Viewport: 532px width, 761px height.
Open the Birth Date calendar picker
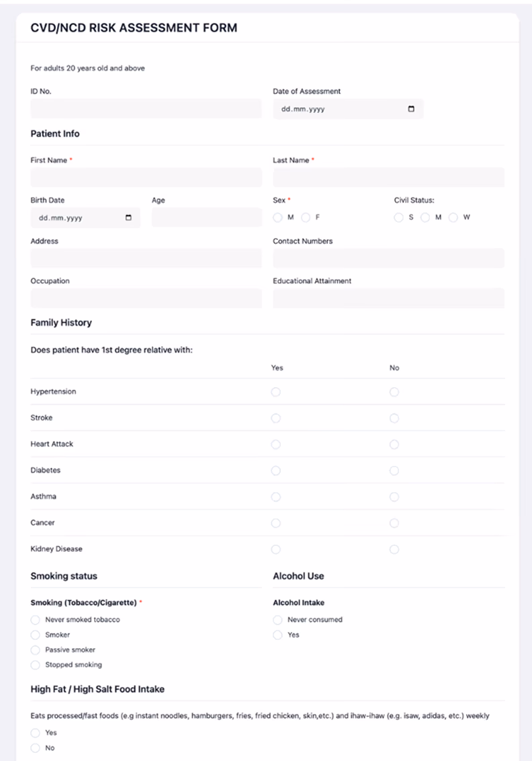coord(129,217)
